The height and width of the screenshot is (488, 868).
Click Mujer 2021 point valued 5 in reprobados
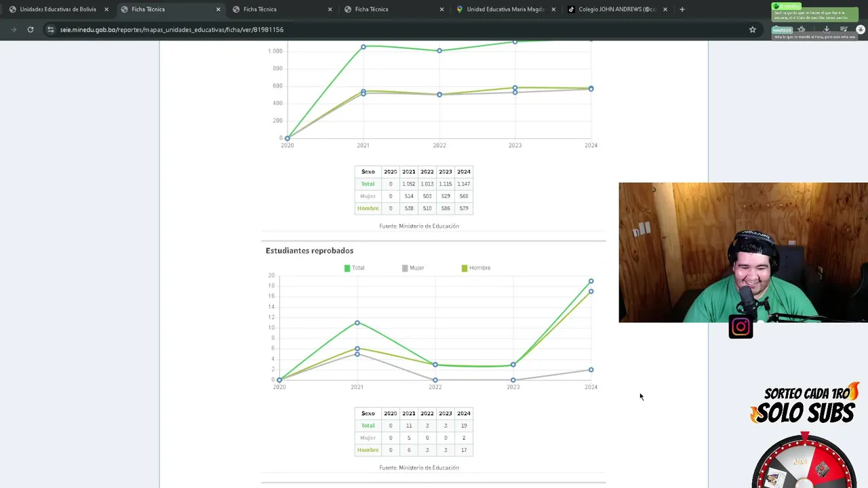click(x=357, y=354)
